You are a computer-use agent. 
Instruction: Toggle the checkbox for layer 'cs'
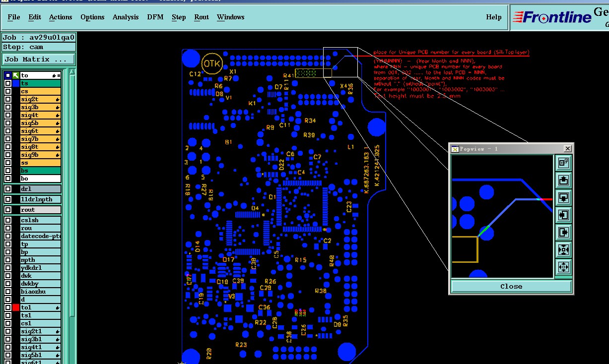point(8,91)
